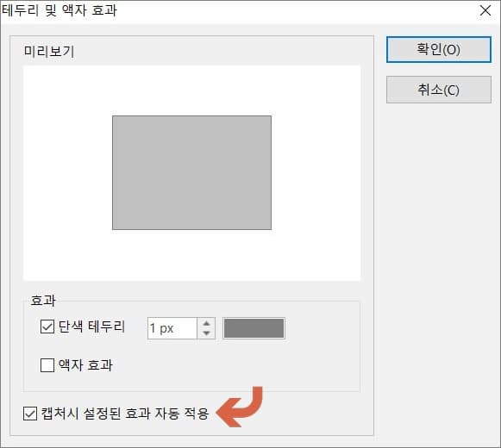The width and height of the screenshot is (501, 448).
Task: Click the gray preview rectangle
Action: click(191, 172)
